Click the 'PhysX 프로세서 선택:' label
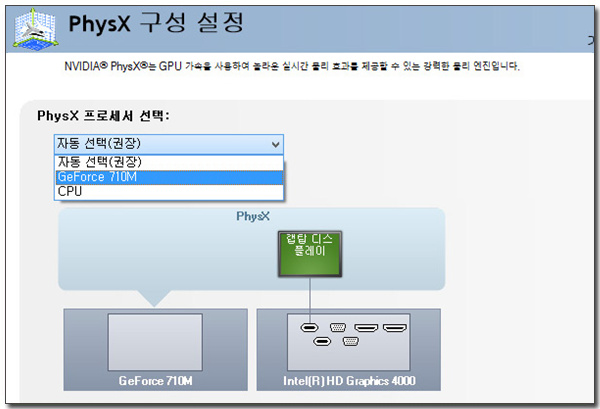This screenshot has width=600, height=409. click(x=103, y=116)
